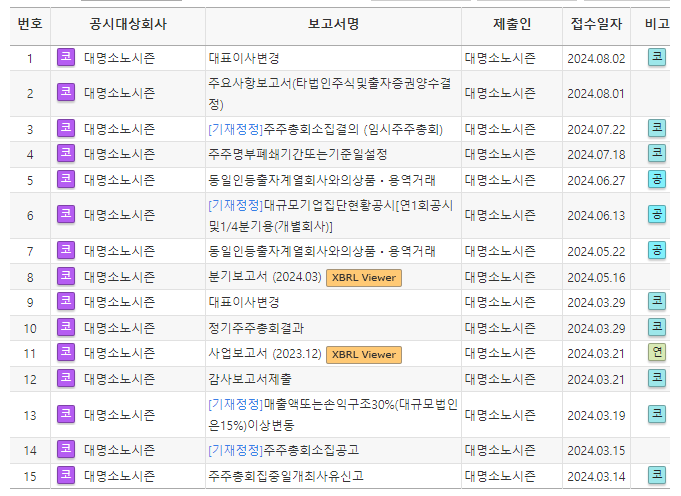Click the green 연 remark icon for 2024.03.21
The height and width of the screenshot is (496, 681).
pyautogui.click(x=657, y=353)
